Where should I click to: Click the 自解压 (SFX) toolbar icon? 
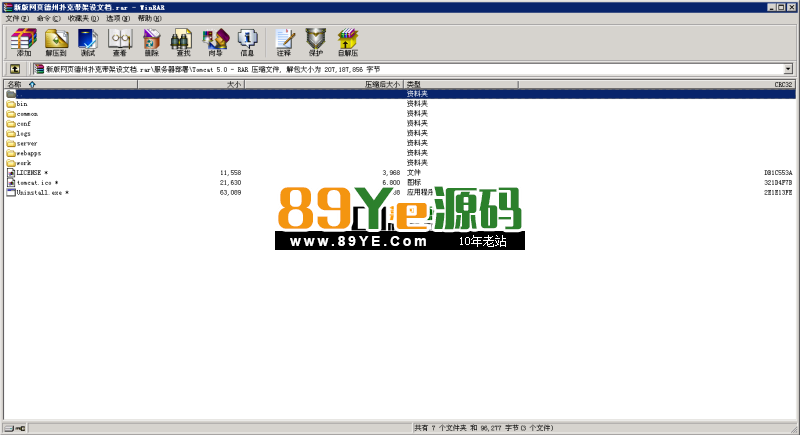(348, 42)
